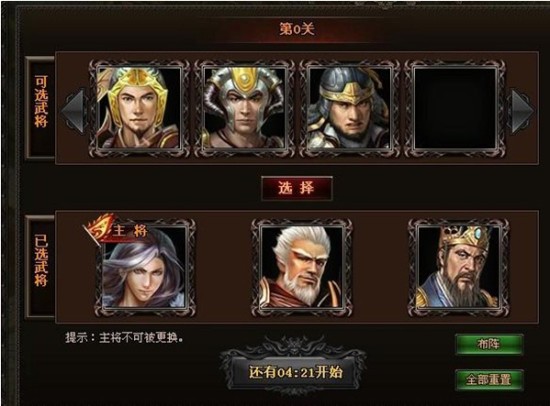This screenshot has width=550, height=406.
Task: Reset all selections with 全部重置
Action: point(489,380)
